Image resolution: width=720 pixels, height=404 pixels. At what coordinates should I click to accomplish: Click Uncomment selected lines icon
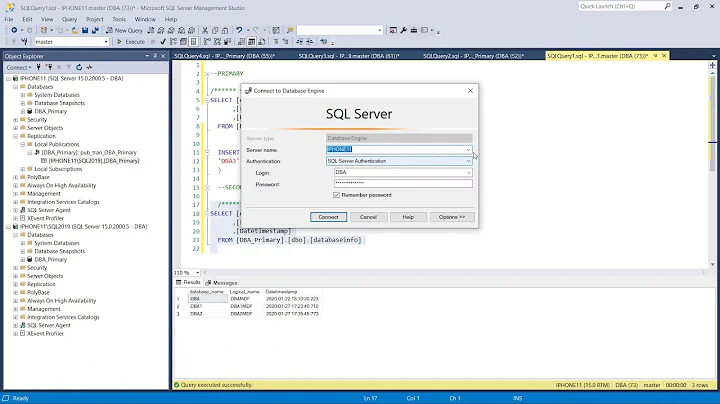[285, 42]
